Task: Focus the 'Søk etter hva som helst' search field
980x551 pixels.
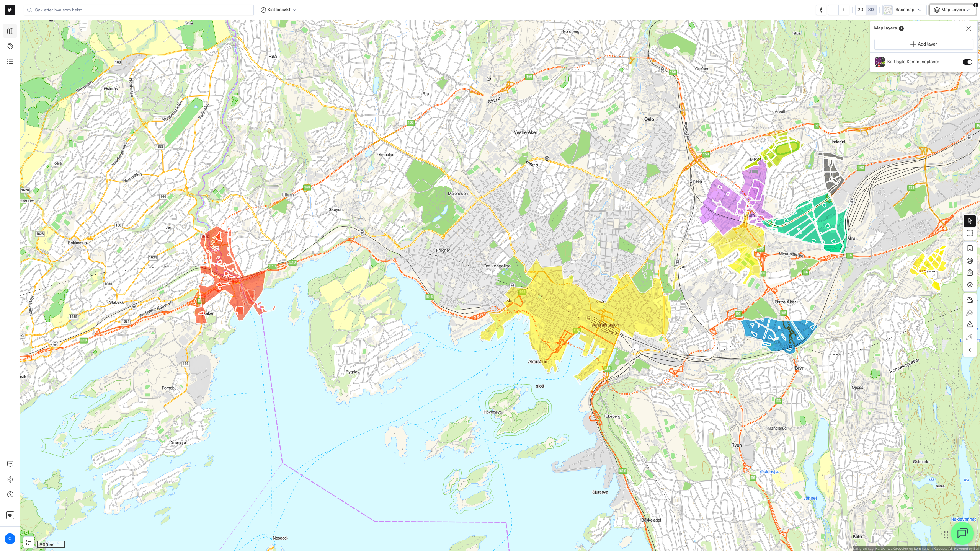Action: 139,10
